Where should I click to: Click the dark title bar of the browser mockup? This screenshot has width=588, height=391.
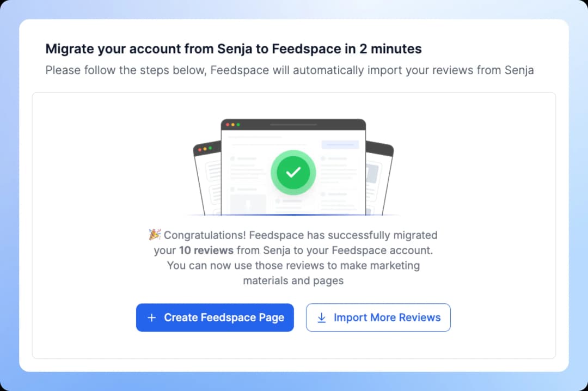(293, 124)
